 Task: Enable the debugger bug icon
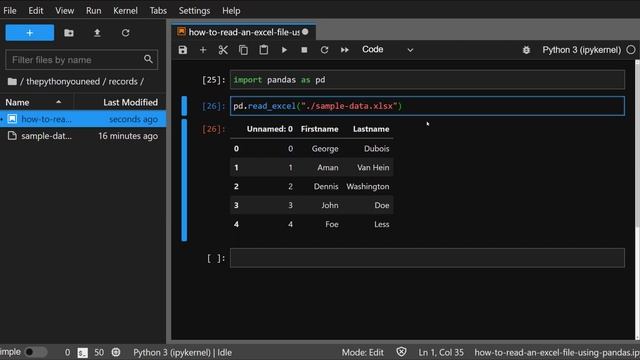pos(526,50)
